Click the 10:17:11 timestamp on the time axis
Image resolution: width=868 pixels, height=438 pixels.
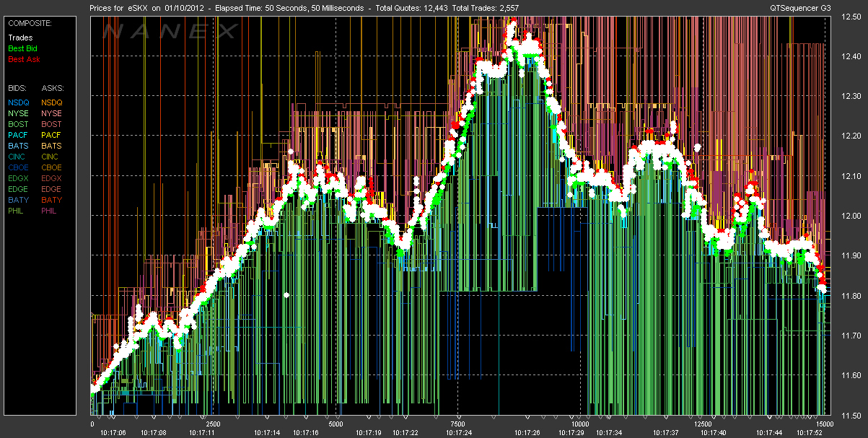pos(201,432)
